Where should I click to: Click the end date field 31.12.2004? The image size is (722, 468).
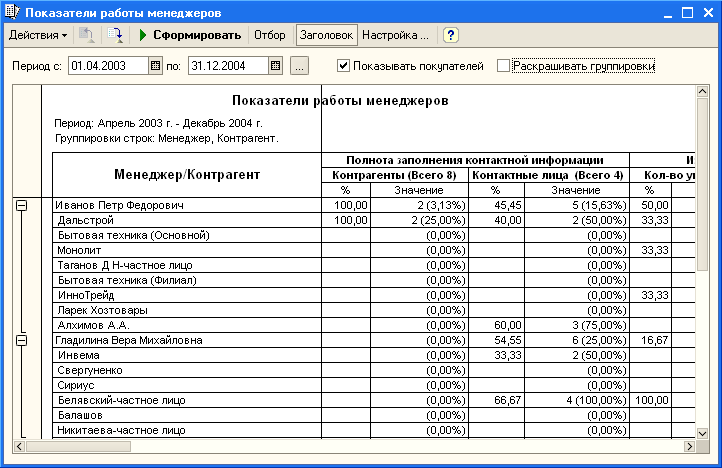(x=228, y=66)
